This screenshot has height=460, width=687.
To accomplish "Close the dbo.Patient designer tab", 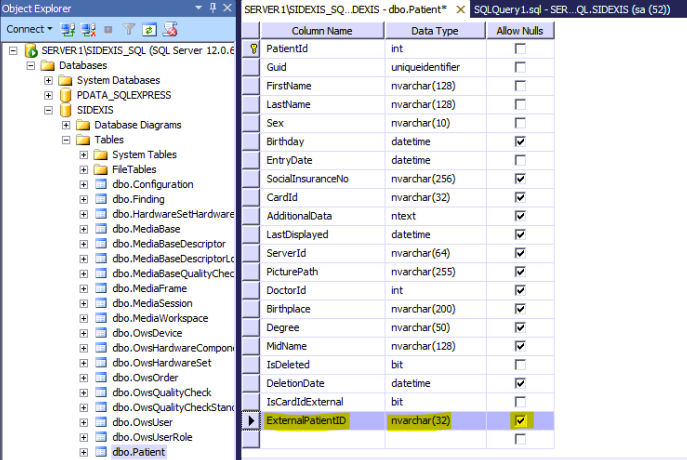I will (460, 9).
